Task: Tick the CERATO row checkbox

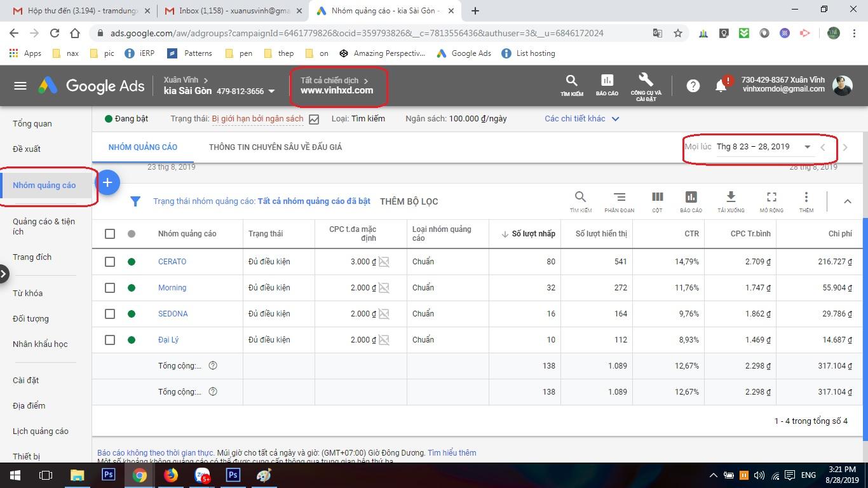Action: pyautogui.click(x=110, y=262)
